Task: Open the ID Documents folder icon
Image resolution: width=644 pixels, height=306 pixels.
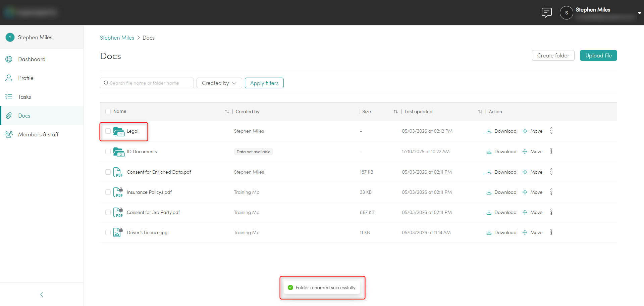Action: click(x=119, y=152)
